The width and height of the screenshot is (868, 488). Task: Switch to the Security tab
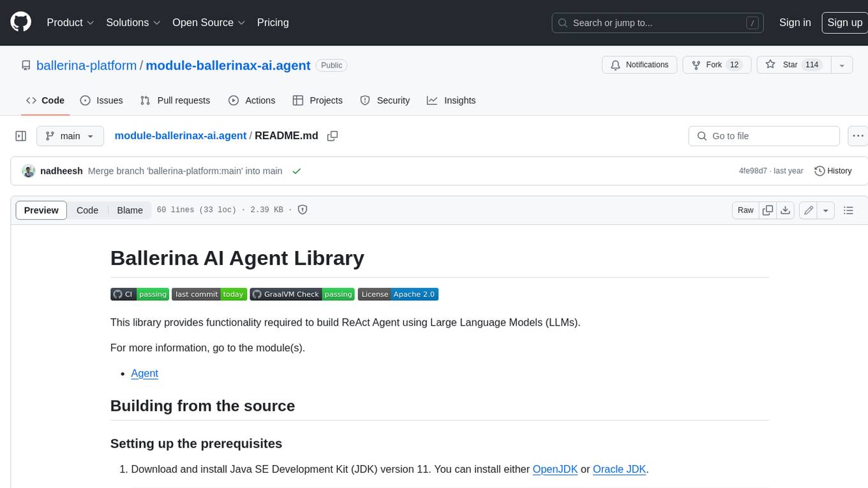click(385, 100)
